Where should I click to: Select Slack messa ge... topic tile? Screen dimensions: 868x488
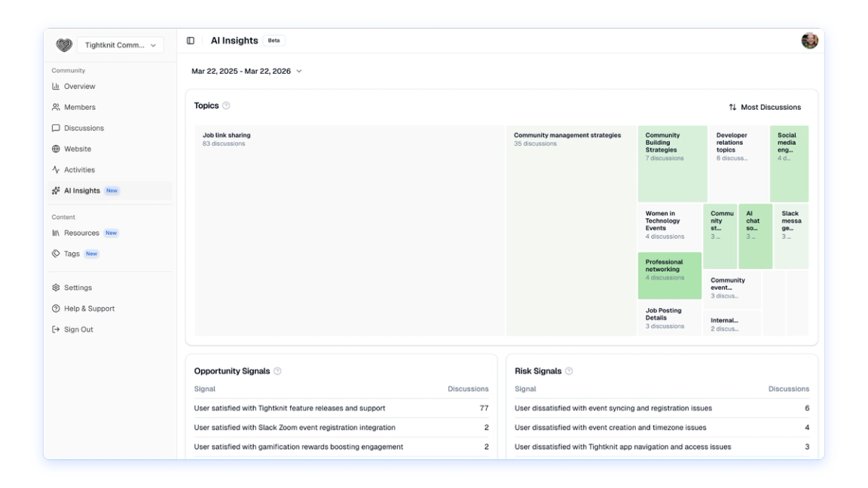click(791, 236)
